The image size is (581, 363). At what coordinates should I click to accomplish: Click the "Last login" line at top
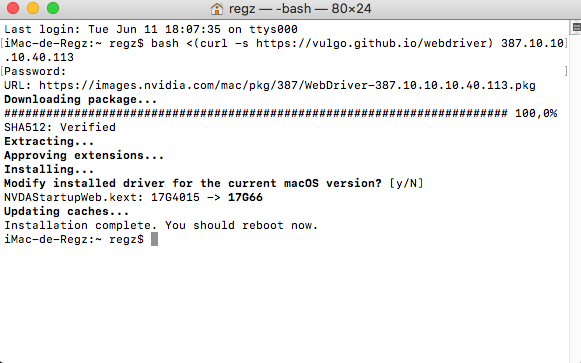coord(151,29)
